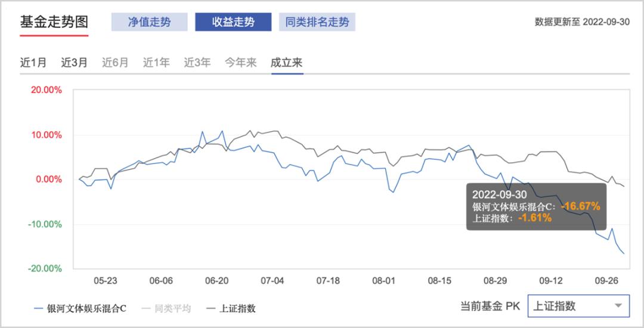644x328 pixels.
Task: Click the blue line icon for 银河文体娱乐混合C
Action: tap(39, 308)
